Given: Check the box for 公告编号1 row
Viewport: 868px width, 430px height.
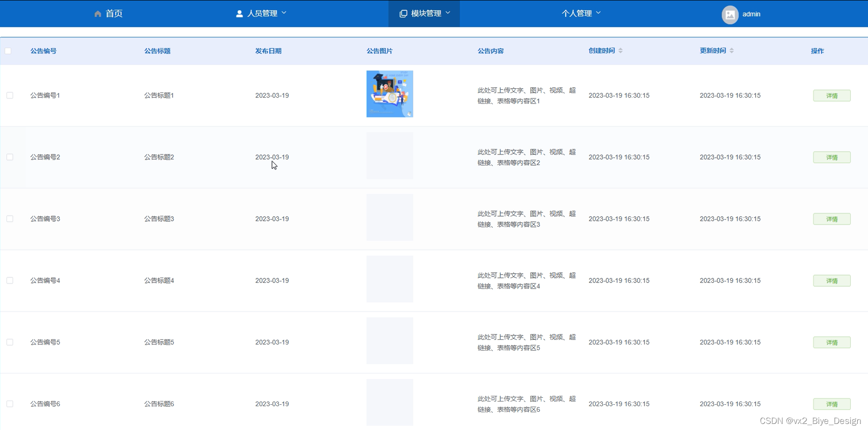Looking at the screenshot, I should coord(10,95).
